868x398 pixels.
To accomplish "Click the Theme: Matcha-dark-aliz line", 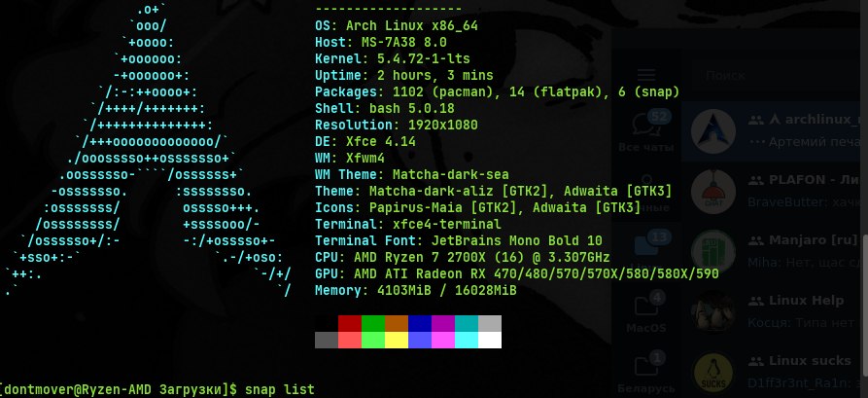I will pyautogui.click(x=493, y=192).
